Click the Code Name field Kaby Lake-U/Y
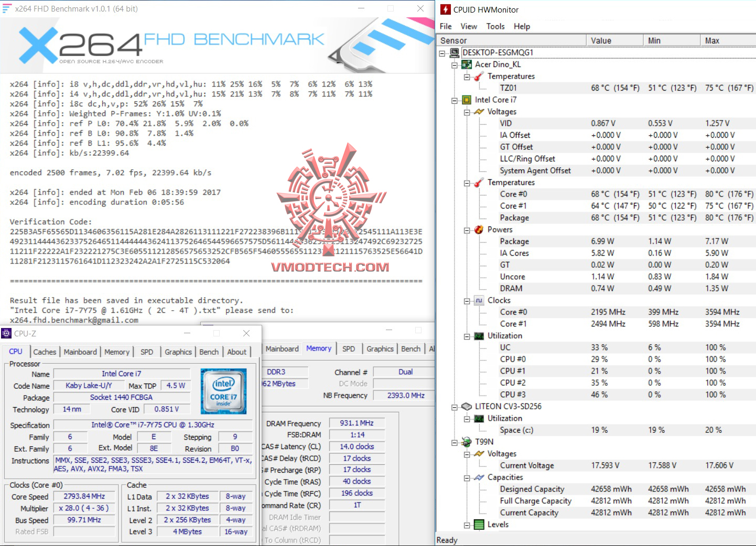The height and width of the screenshot is (546, 756). click(89, 386)
